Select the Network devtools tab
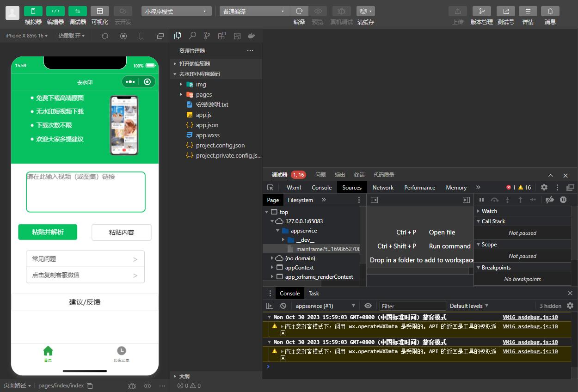Image resolution: width=578 pixels, height=392 pixels. [x=383, y=187]
